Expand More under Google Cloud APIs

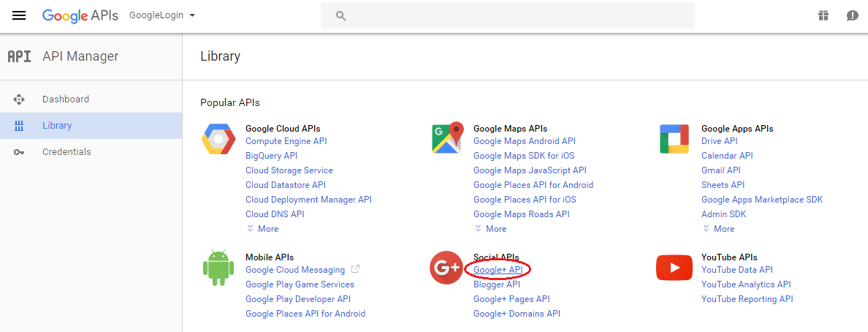pos(263,229)
